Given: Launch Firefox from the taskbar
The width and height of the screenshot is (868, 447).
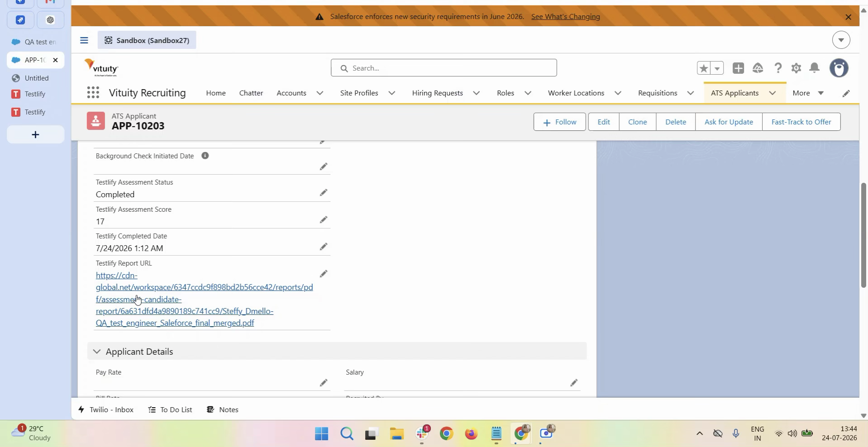Looking at the screenshot, I should click(x=471, y=434).
